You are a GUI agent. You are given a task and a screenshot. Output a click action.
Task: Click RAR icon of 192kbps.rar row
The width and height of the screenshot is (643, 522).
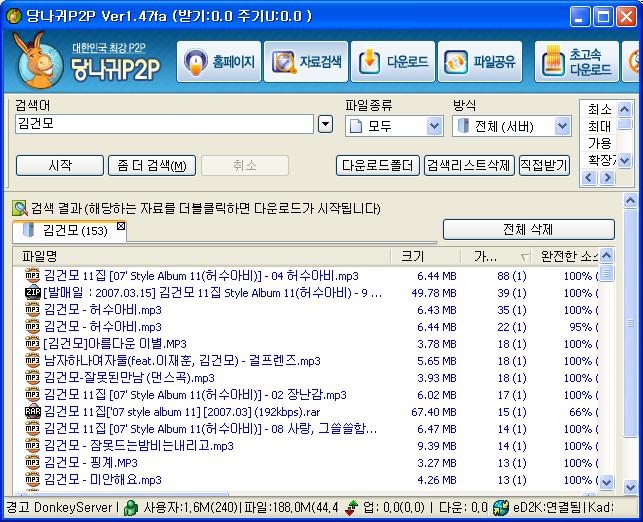tap(32, 411)
